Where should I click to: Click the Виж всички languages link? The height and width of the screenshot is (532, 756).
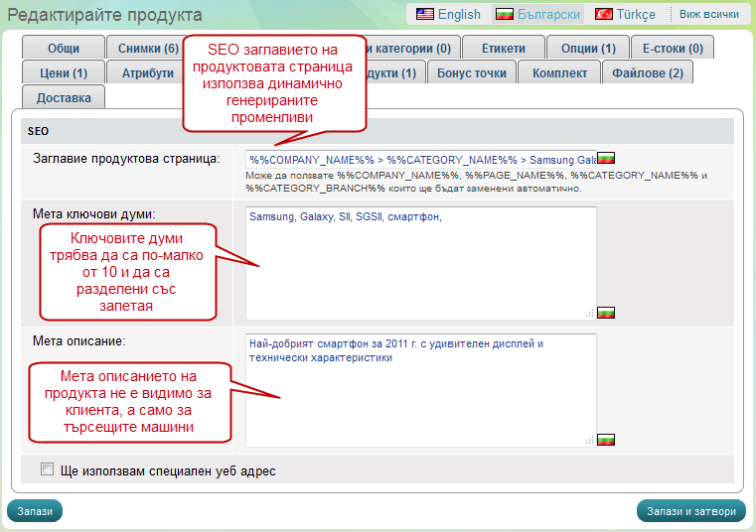coord(708,14)
